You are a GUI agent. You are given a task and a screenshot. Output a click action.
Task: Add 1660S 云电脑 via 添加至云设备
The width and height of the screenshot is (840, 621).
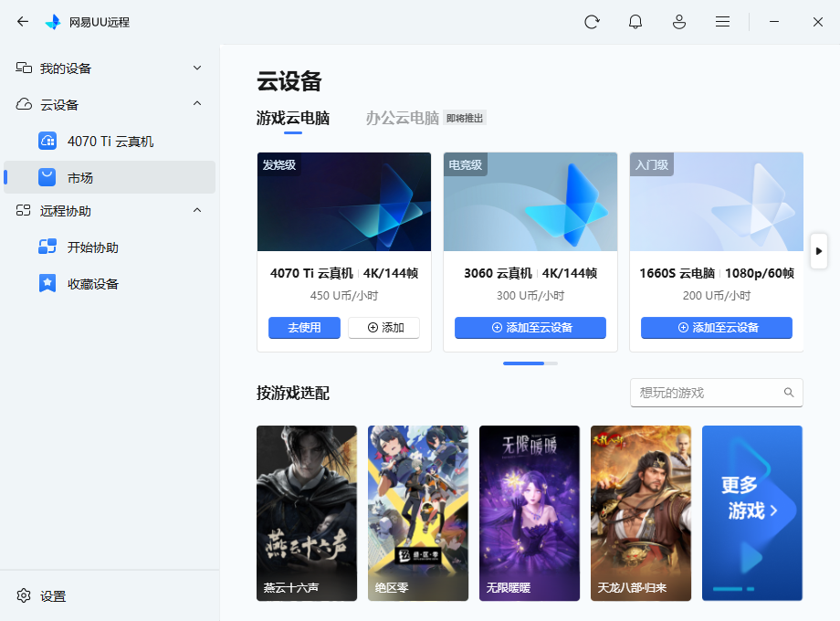point(717,327)
